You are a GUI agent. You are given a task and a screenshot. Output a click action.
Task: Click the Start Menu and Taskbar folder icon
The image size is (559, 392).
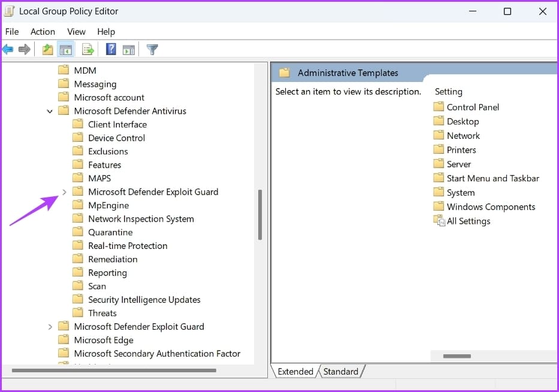pos(439,178)
